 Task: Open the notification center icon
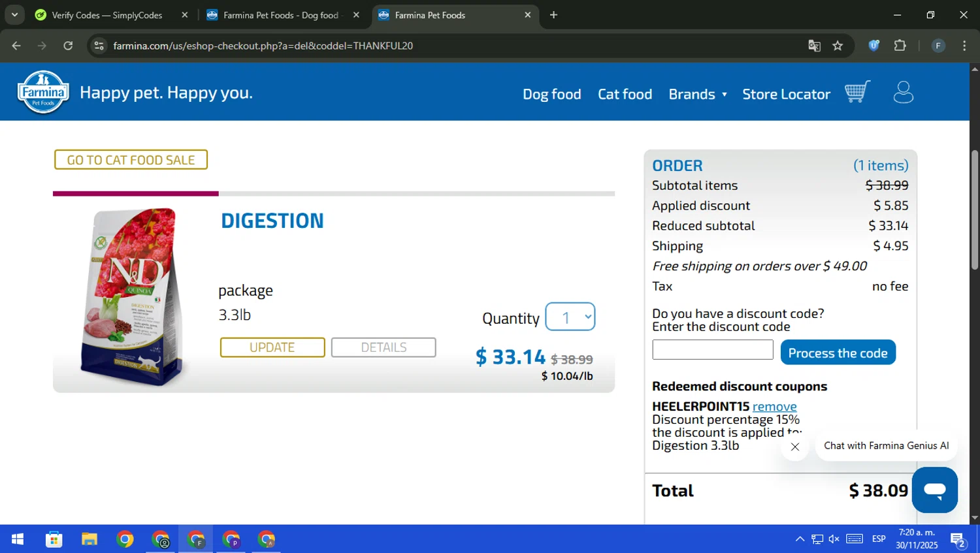tap(958, 539)
